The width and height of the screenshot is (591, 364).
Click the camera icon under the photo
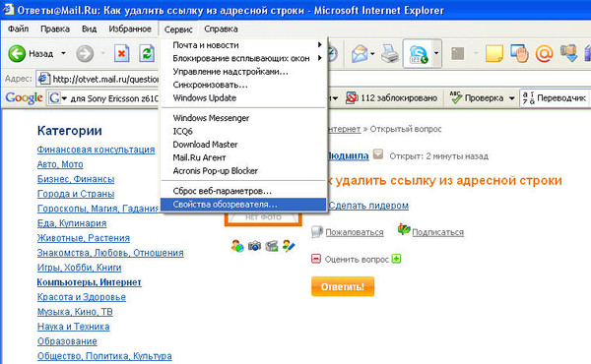pos(254,246)
